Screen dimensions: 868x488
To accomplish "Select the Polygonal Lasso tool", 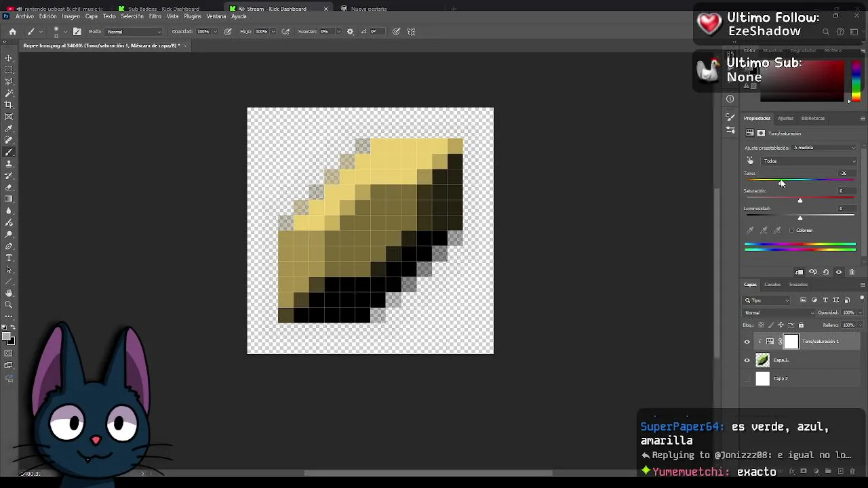I will coord(9,81).
